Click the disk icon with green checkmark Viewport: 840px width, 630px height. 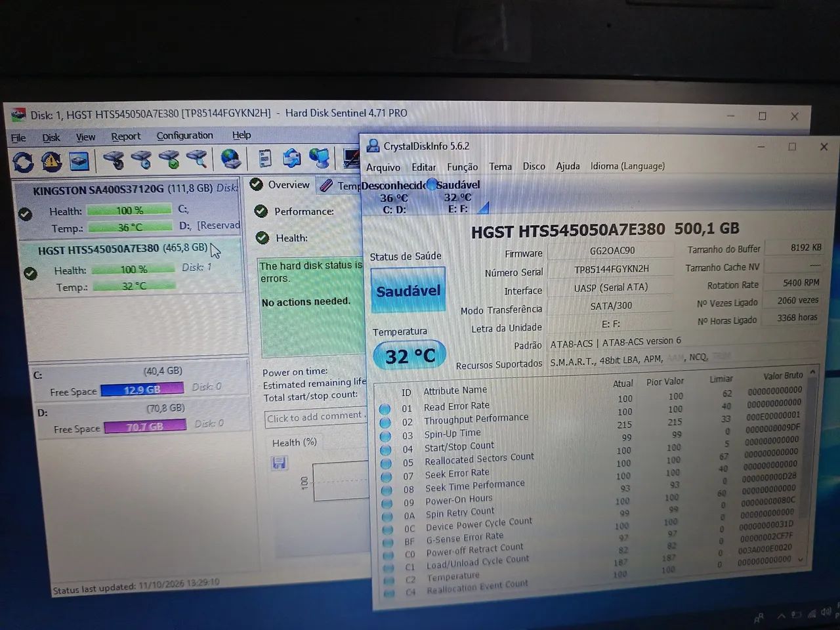coord(169,159)
